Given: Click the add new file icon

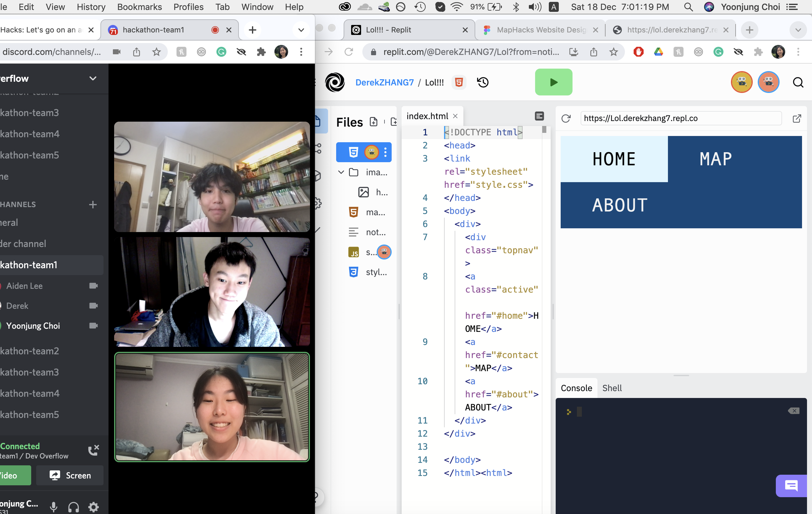Looking at the screenshot, I should (x=373, y=122).
